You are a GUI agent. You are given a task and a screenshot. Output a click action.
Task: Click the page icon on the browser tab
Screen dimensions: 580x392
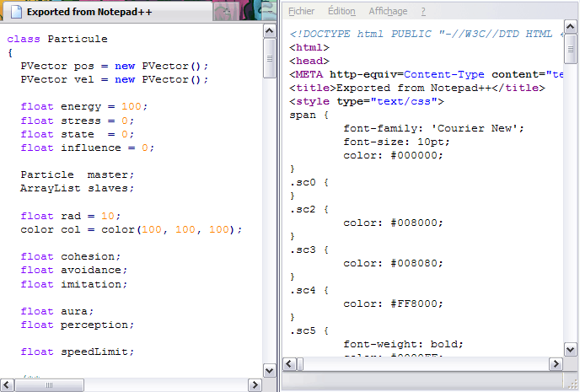15,13
